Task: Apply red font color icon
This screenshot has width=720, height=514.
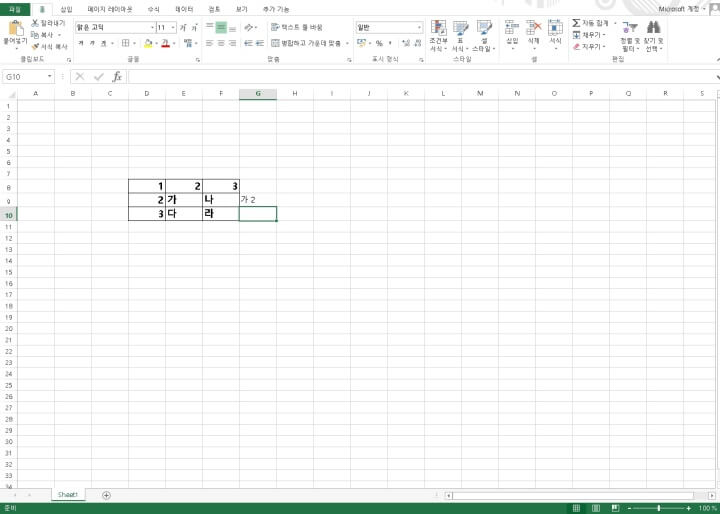Action: click(x=166, y=43)
